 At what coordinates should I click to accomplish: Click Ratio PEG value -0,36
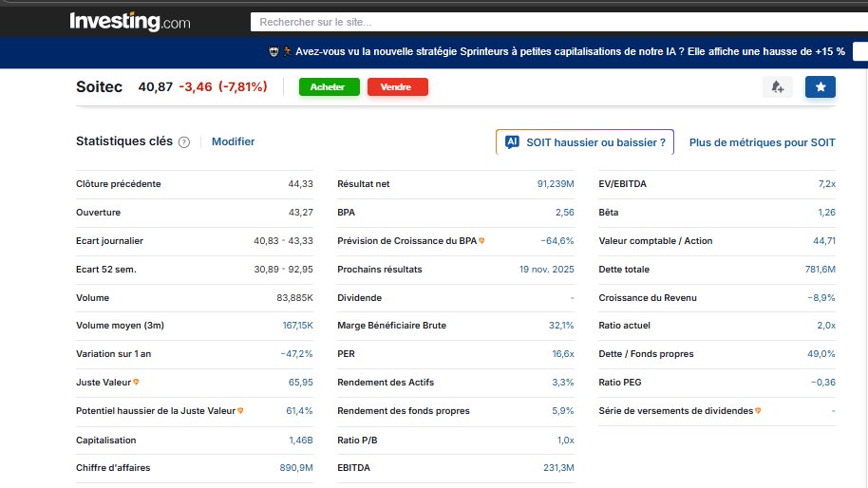coord(823,382)
